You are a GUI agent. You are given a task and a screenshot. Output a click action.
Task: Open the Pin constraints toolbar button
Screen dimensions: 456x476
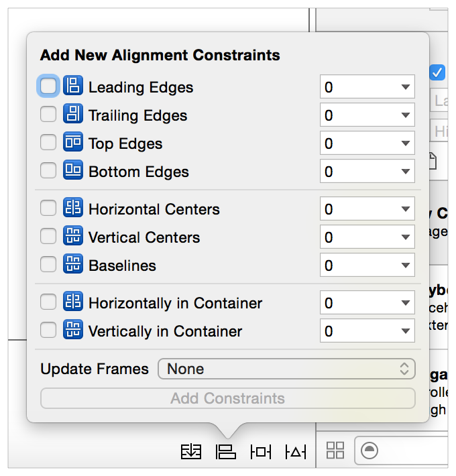pos(261,452)
